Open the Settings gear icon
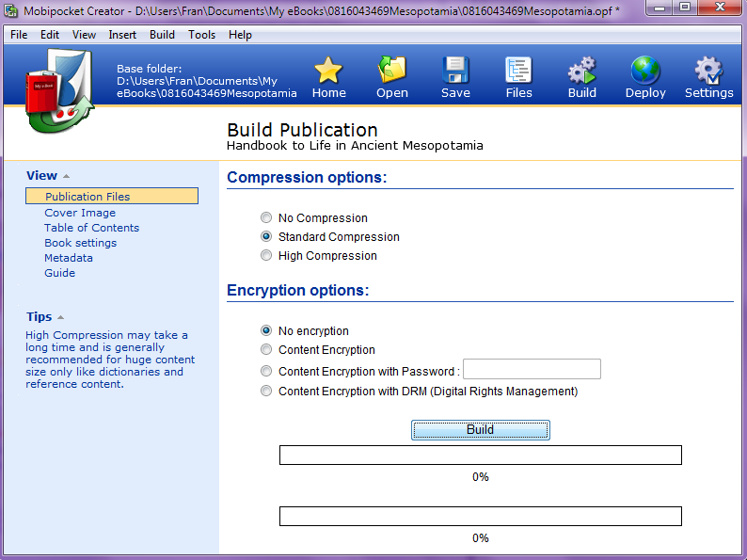 [708, 70]
